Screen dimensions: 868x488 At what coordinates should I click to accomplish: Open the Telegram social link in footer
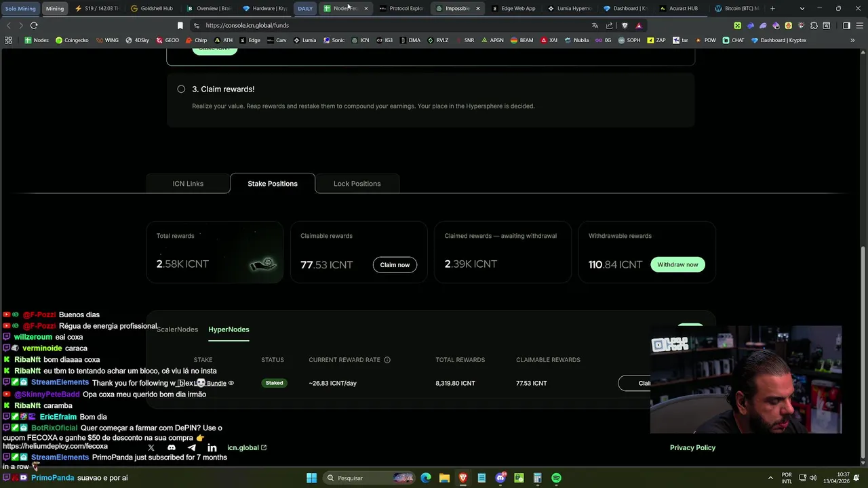192,447
